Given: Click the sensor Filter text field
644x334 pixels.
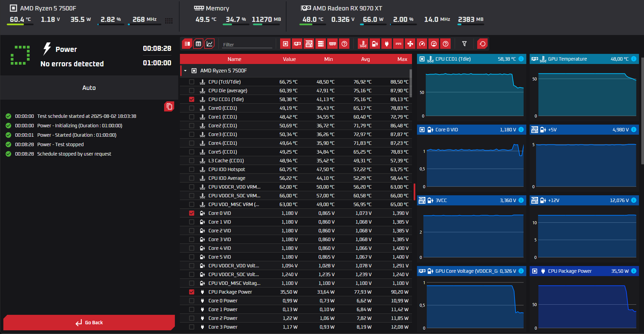Looking at the screenshot, I should pyautogui.click(x=247, y=44).
